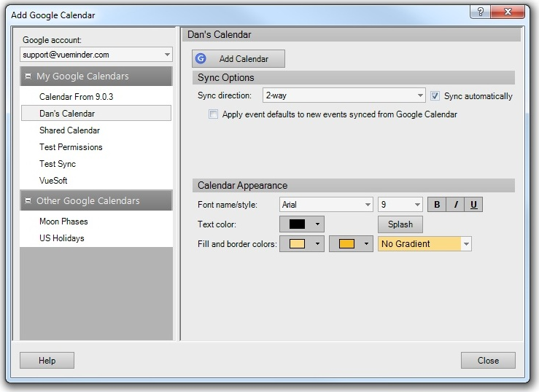Viewport: 539px width, 392px height.
Task: Click the Help button
Action: point(47,361)
